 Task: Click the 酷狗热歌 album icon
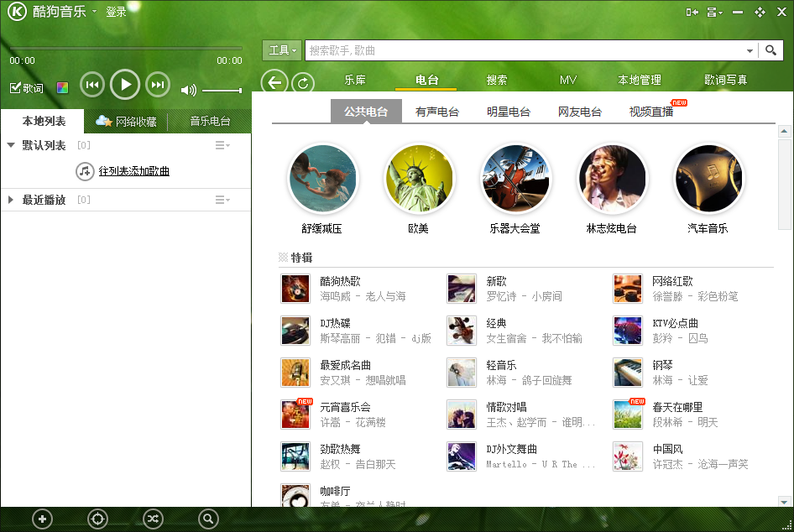coord(295,289)
